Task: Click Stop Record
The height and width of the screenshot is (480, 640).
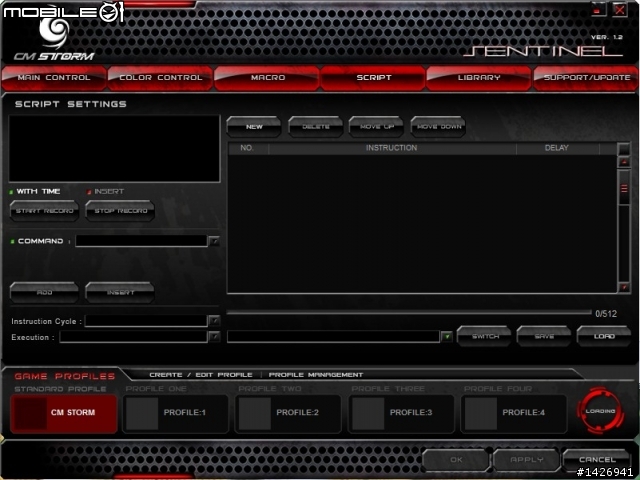Action: coord(120,211)
